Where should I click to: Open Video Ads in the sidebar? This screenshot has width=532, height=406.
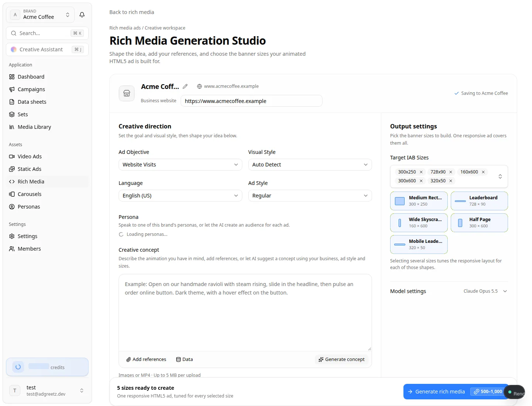coord(47,156)
